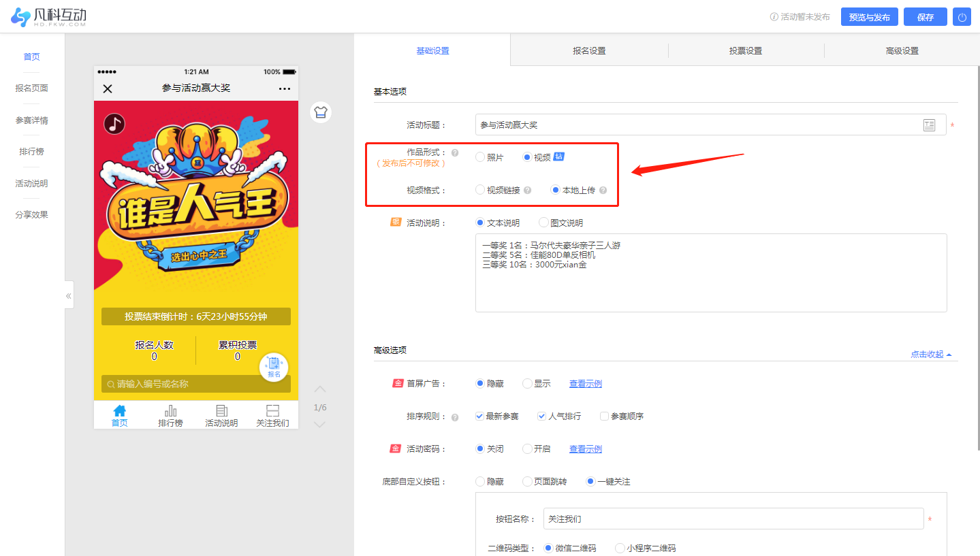Open 首页 in left sidebar
The image size is (980, 556).
pyautogui.click(x=32, y=57)
